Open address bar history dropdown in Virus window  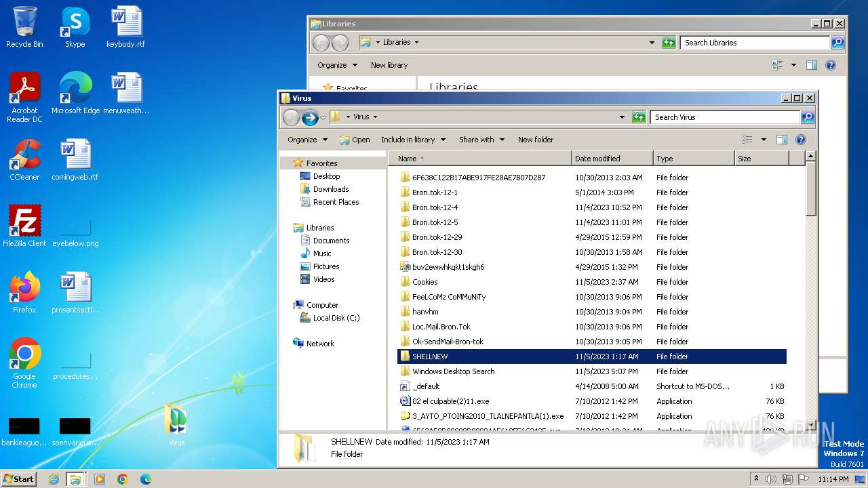pyautogui.click(x=622, y=117)
